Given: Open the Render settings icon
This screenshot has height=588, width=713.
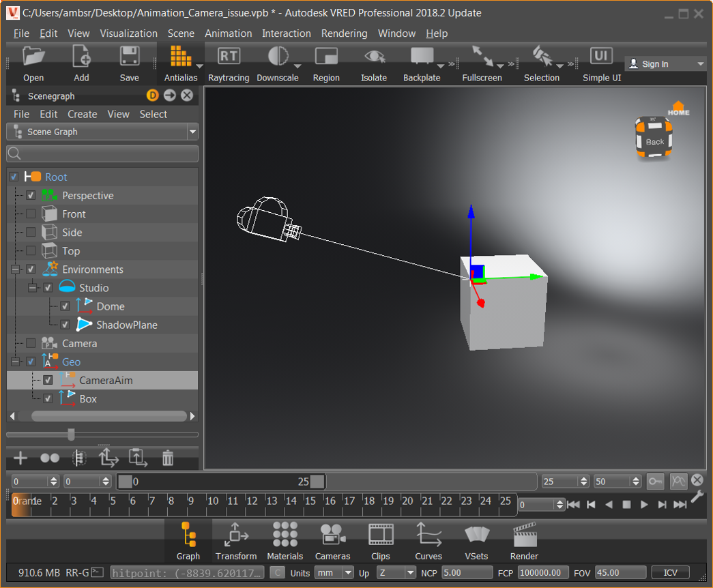Looking at the screenshot, I should [x=524, y=535].
